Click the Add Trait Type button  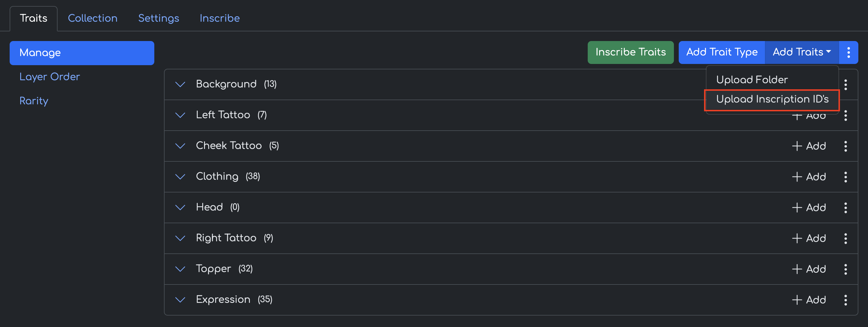(x=722, y=52)
